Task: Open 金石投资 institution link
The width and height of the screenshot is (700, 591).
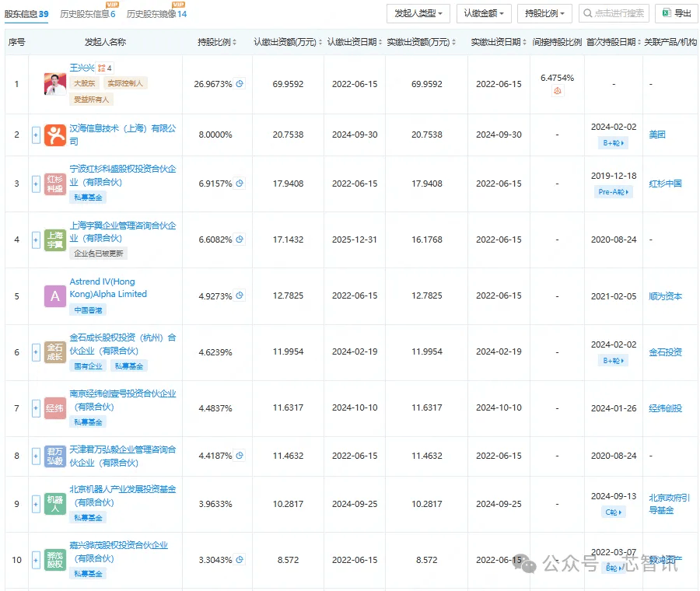Action: click(x=665, y=352)
